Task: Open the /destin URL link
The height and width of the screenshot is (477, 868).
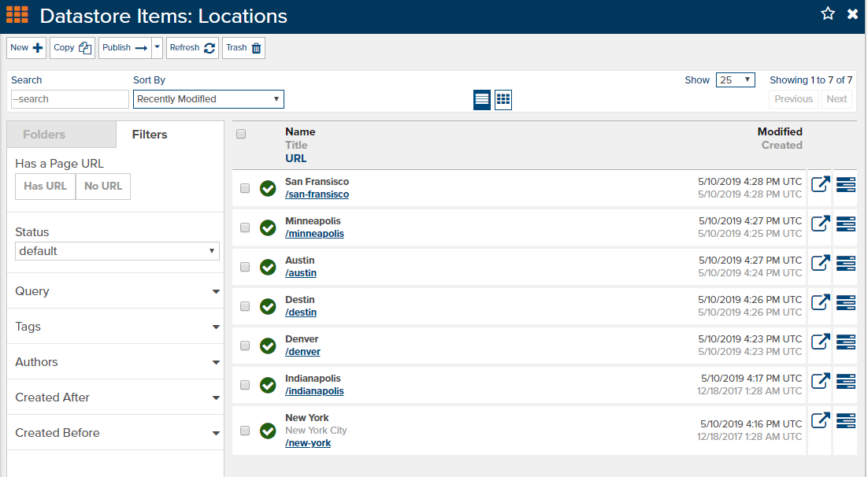Action: pyautogui.click(x=301, y=312)
